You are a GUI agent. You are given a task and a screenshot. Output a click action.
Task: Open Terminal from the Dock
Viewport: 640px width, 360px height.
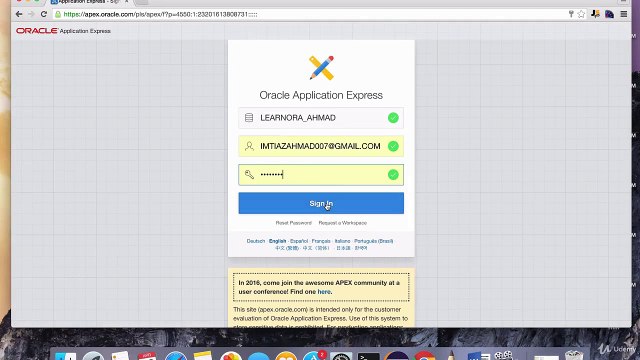point(369,356)
